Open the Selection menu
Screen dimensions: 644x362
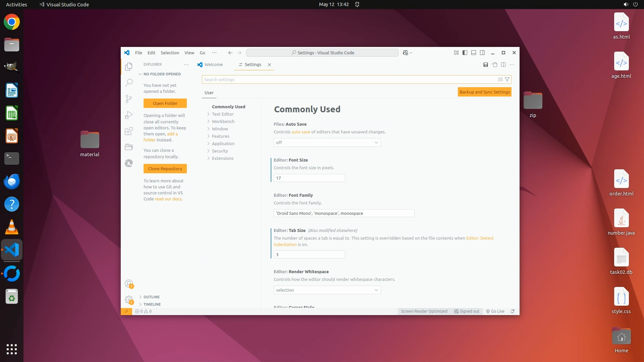pyautogui.click(x=170, y=53)
